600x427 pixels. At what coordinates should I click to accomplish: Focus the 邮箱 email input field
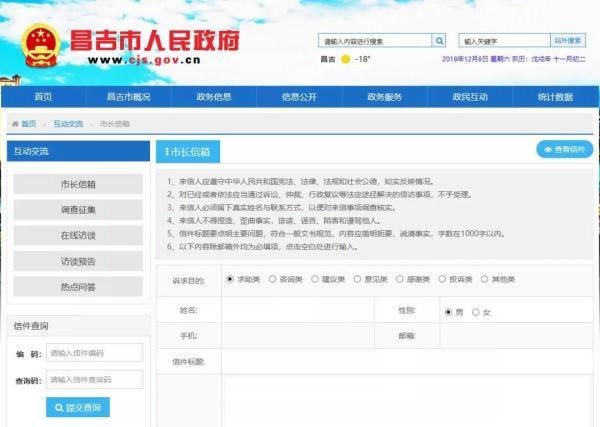(516, 336)
